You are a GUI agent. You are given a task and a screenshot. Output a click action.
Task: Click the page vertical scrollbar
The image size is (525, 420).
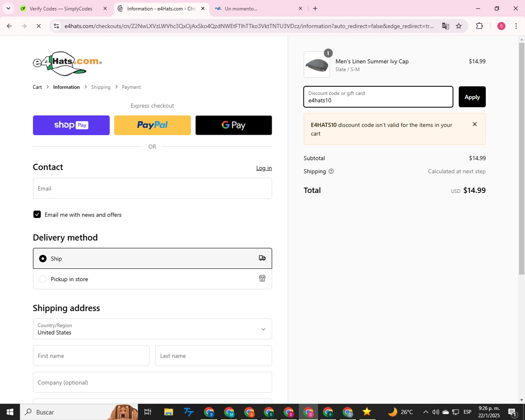521,158
